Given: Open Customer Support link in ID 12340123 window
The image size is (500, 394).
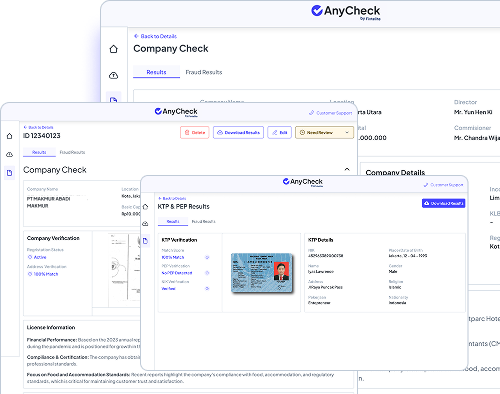Looking at the screenshot, I should click(x=331, y=113).
